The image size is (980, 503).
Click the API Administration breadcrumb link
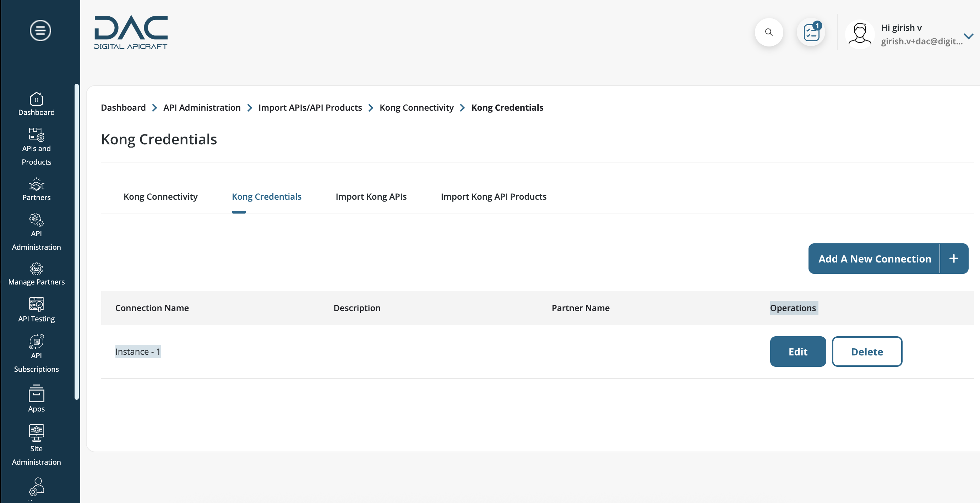[202, 107]
